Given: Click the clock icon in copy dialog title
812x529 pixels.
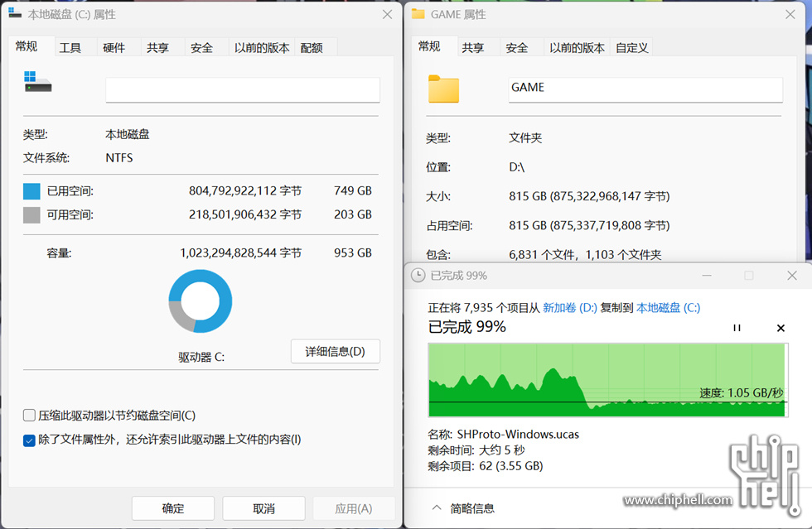Looking at the screenshot, I should pos(418,276).
